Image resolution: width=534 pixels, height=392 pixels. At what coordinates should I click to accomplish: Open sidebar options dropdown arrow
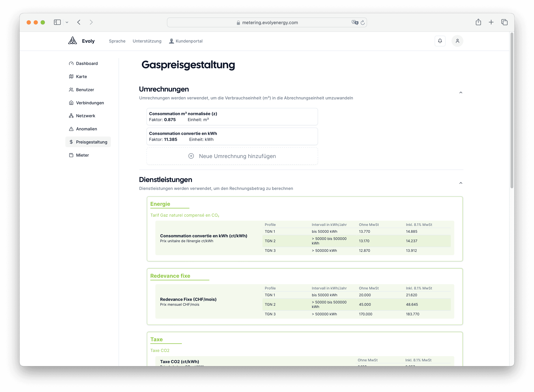[x=67, y=22]
